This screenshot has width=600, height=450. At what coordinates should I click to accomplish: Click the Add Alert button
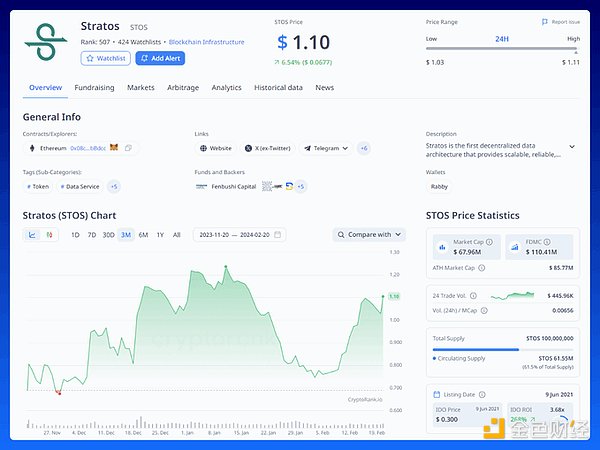tap(160, 59)
